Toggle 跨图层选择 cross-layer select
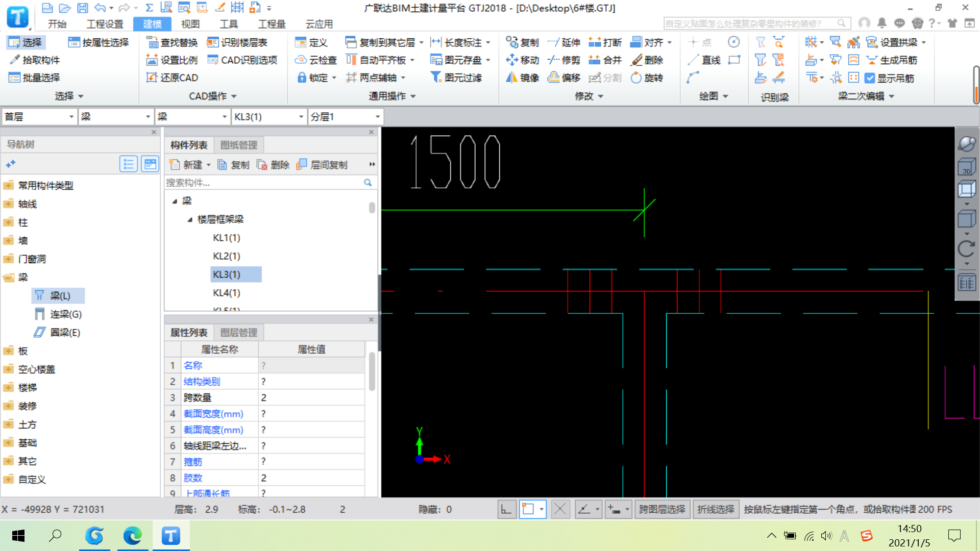980x551 pixels. pyautogui.click(x=663, y=509)
